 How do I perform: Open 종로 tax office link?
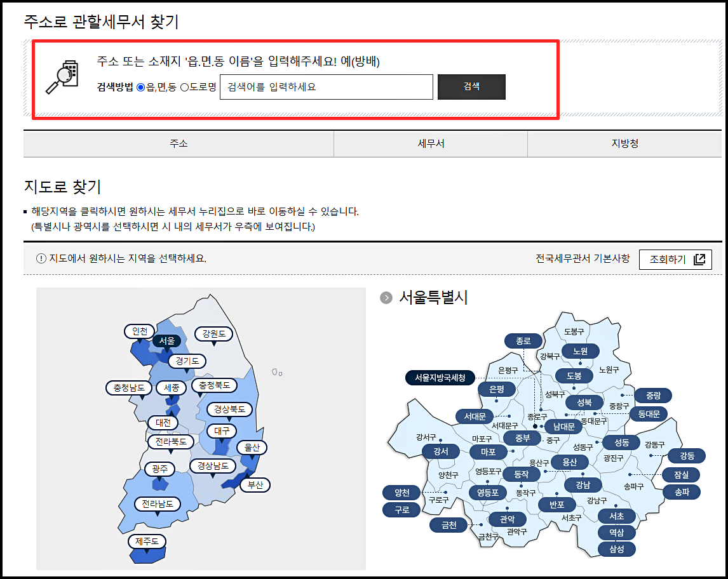click(x=523, y=341)
